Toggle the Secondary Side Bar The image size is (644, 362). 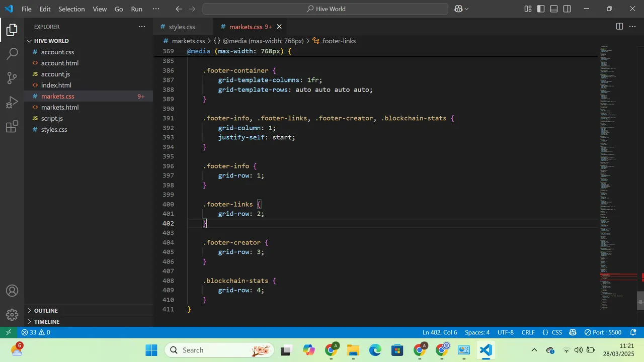click(567, 9)
